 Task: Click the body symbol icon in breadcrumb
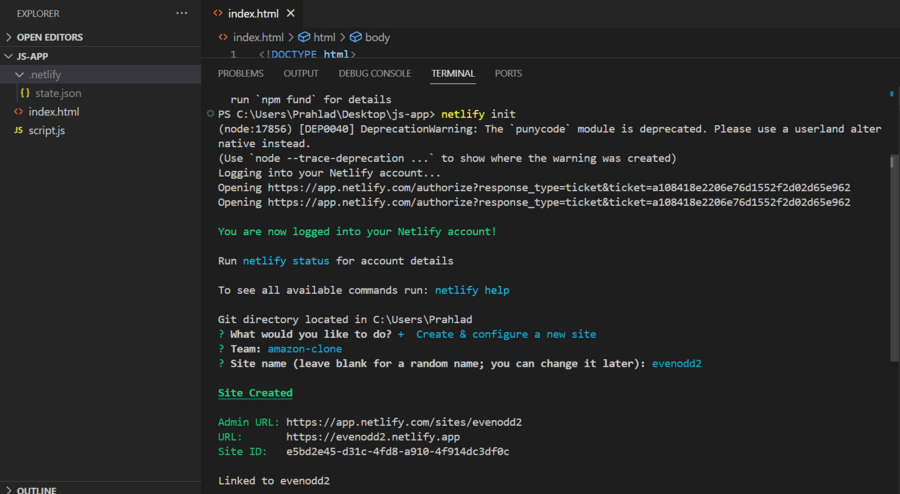coord(355,37)
